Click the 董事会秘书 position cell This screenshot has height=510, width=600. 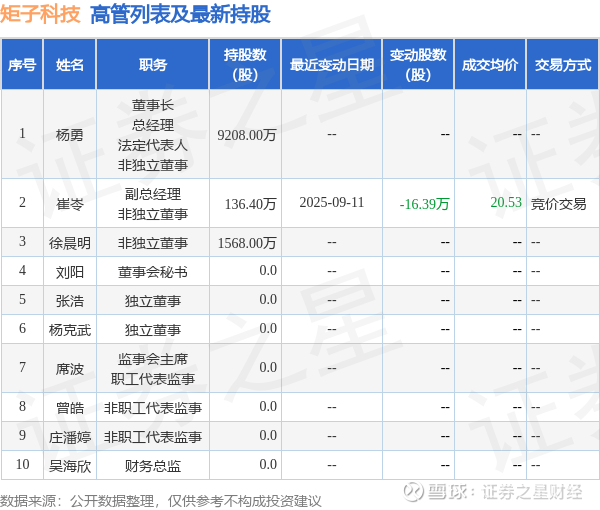pyautogui.click(x=153, y=272)
